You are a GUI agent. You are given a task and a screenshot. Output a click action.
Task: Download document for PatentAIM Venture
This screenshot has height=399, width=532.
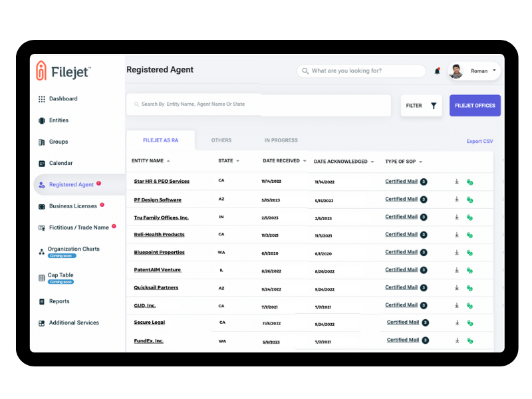[457, 270]
